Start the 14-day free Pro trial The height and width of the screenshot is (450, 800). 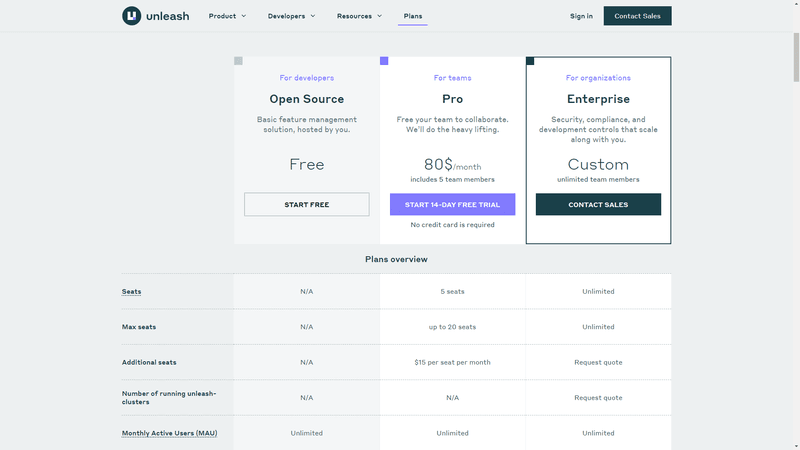pos(452,204)
